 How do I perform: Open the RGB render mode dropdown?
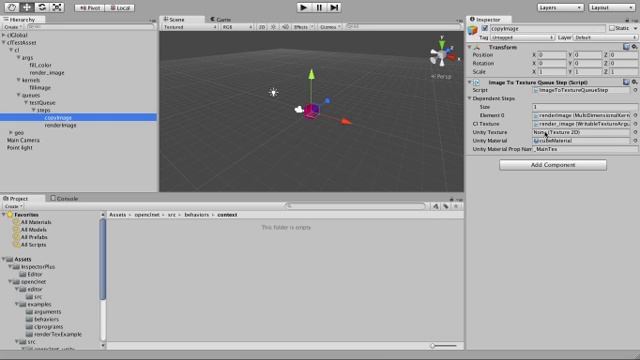pos(237,27)
